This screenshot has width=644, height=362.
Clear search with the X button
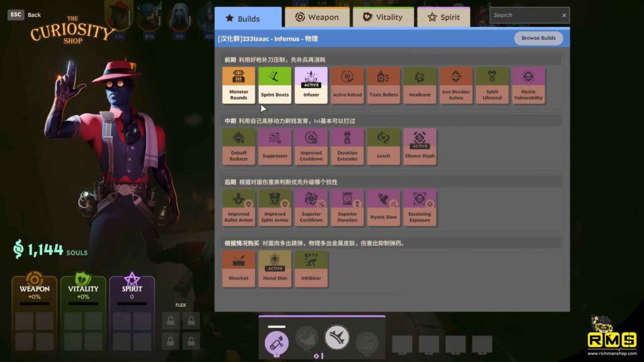click(564, 15)
